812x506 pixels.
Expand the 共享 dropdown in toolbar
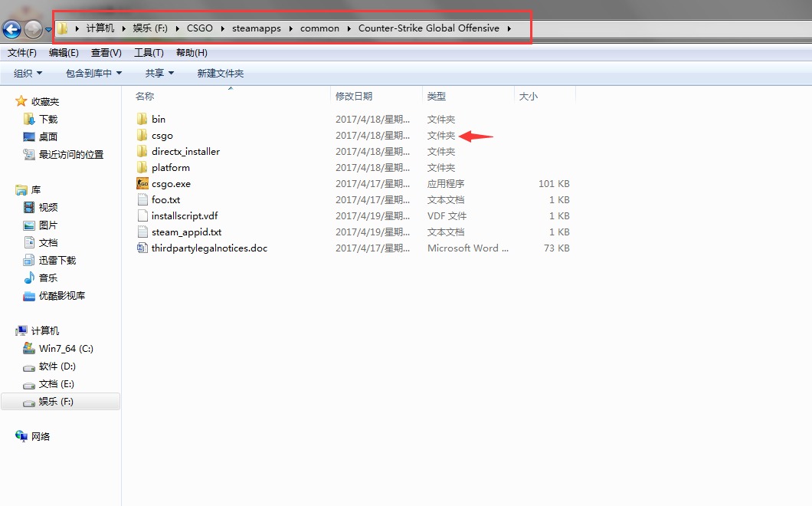(x=159, y=74)
